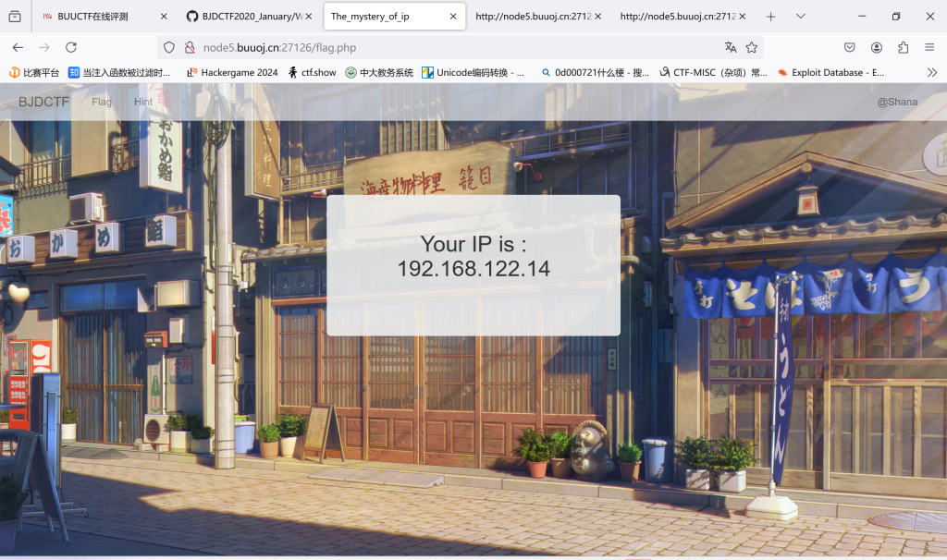Open the Hackergame 2024 bookmark
This screenshot has width=947, height=560.
(x=232, y=72)
